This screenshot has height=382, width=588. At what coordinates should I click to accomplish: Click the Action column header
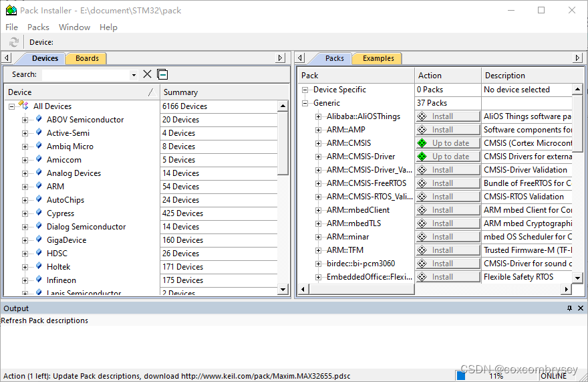click(x=448, y=76)
